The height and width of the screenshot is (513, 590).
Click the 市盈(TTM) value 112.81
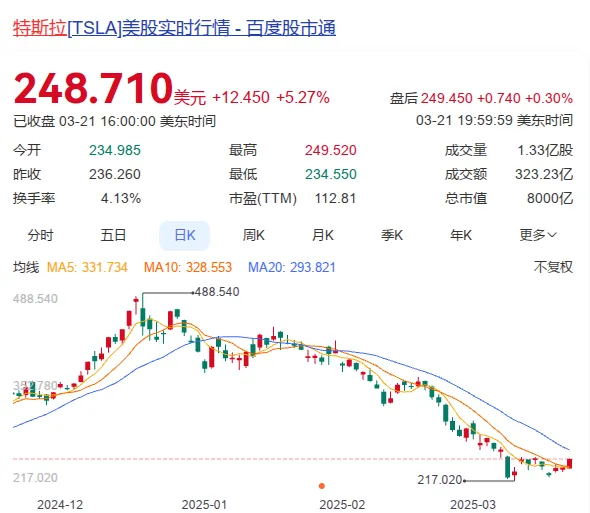click(335, 198)
